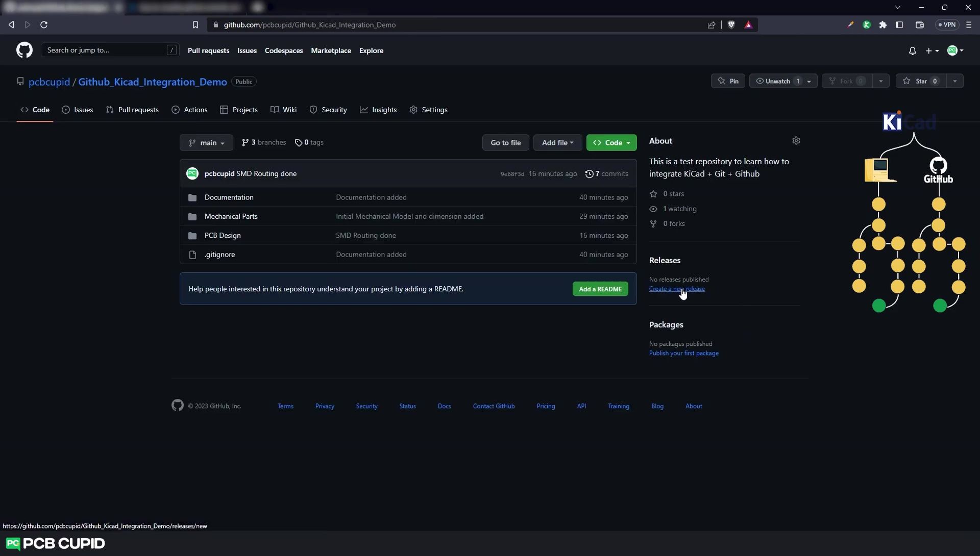Expand the Star lists dropdown

point(954,81)
